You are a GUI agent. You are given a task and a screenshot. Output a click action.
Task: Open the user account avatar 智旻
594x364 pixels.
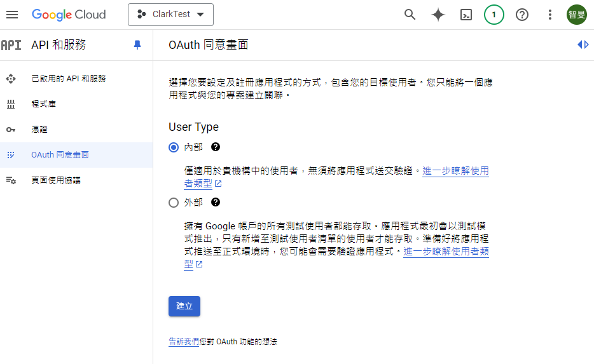pyautogui.click(x=577, y=15)
